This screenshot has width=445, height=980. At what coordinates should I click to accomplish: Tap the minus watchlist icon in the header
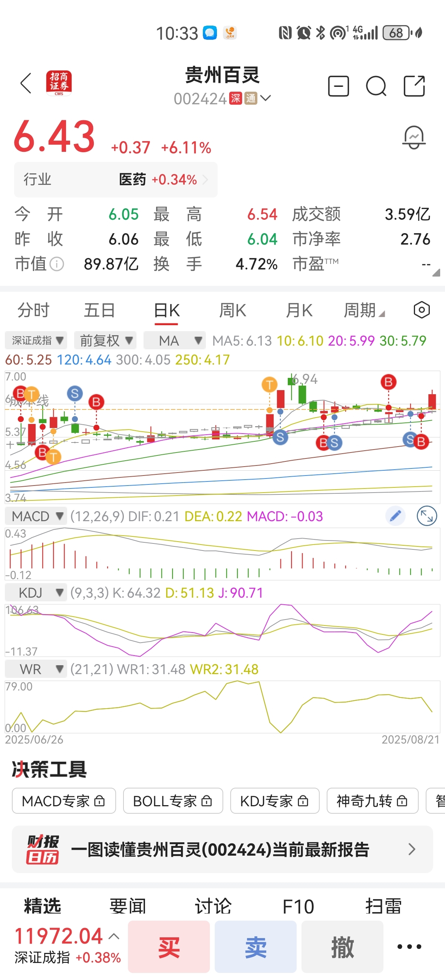tap(338, 86)
